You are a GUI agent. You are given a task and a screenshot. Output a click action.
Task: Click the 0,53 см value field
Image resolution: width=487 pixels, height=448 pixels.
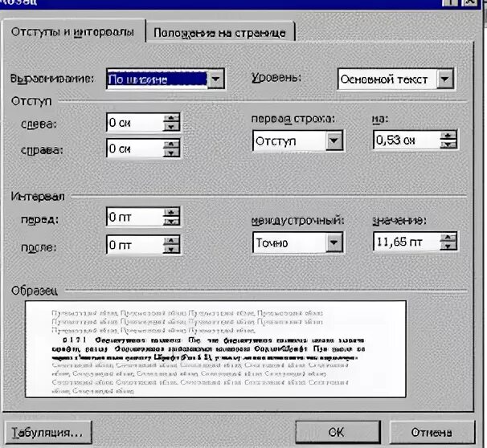[x=407, y=141]
